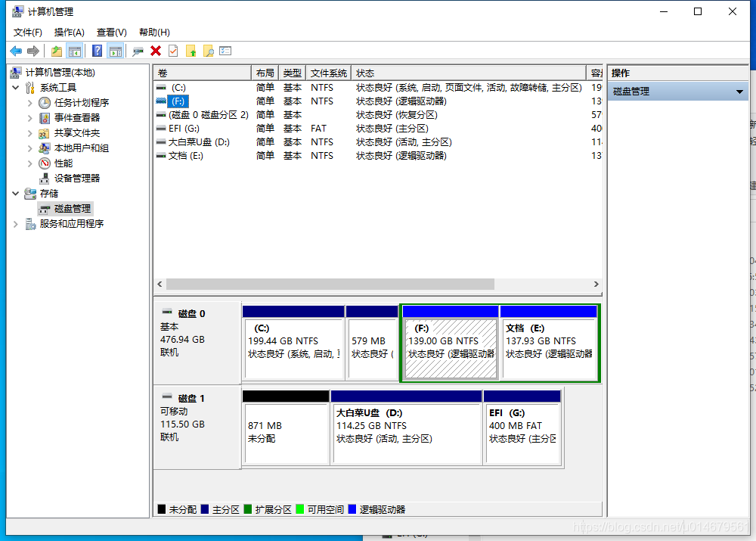Open the 操作(A) menu
This screenshot has width=756, height=541.
click(69, 33)
